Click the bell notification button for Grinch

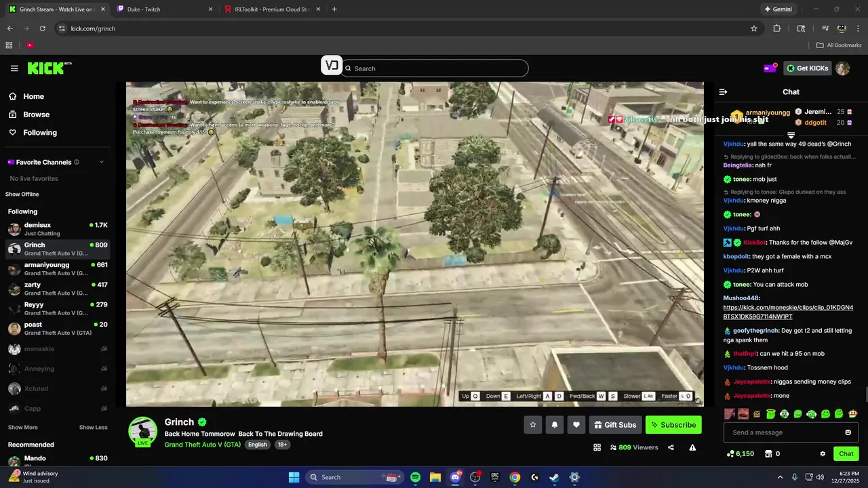point(555,425)
